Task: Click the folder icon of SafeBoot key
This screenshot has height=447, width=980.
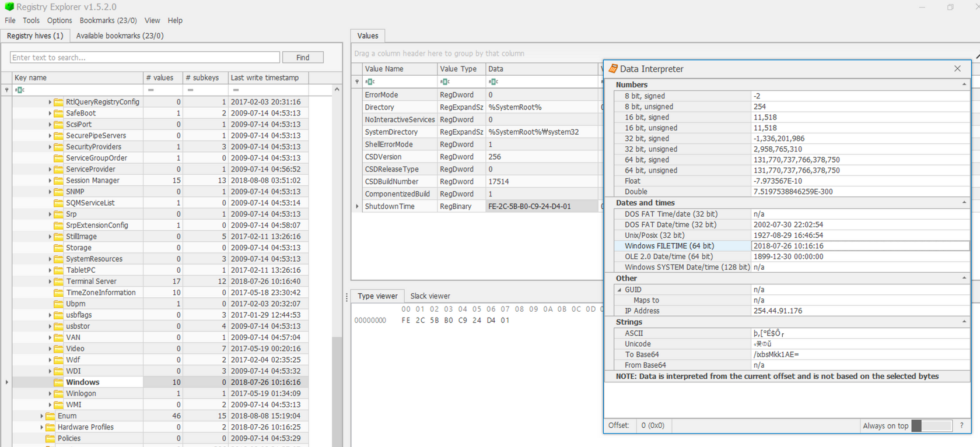Action: coord(58,113)
